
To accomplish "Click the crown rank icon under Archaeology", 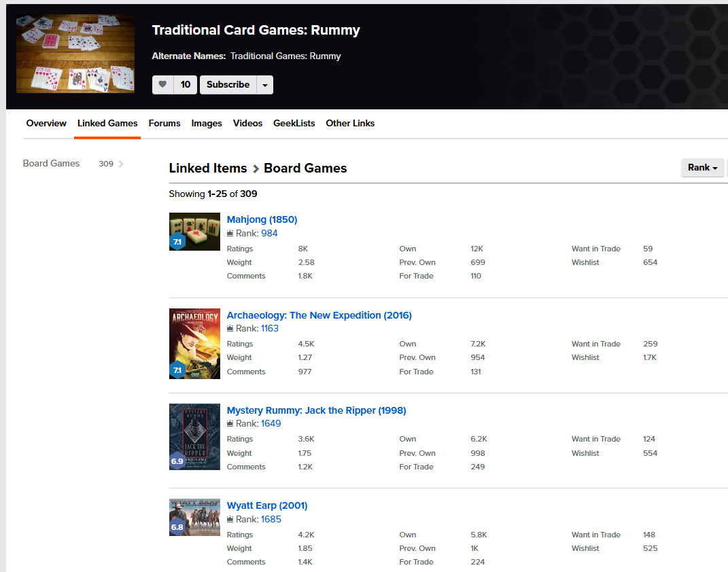I will 230,328.
